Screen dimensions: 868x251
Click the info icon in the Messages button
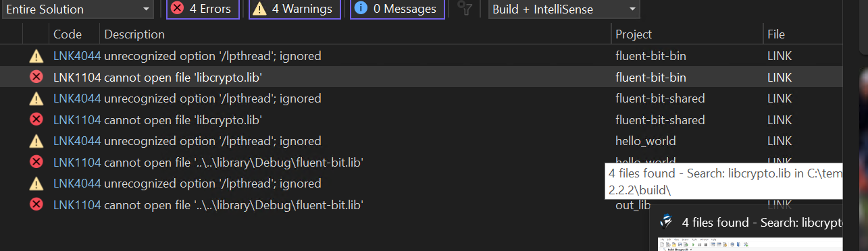click(361, 9)
